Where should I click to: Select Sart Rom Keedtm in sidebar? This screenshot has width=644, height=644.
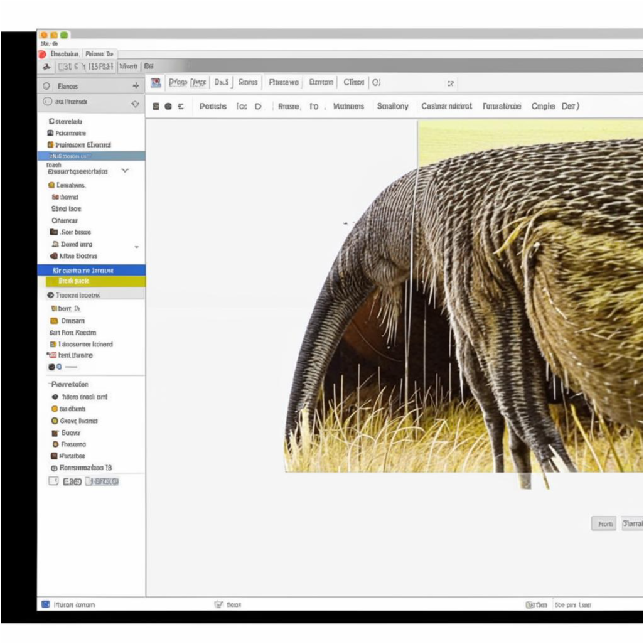pos(73,333)
